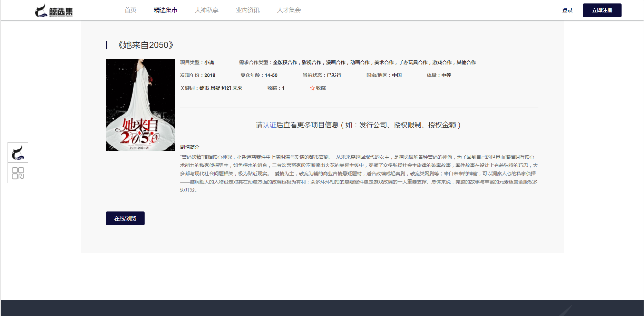Open 人才集会 navigation item

click(x=289, y=10)
